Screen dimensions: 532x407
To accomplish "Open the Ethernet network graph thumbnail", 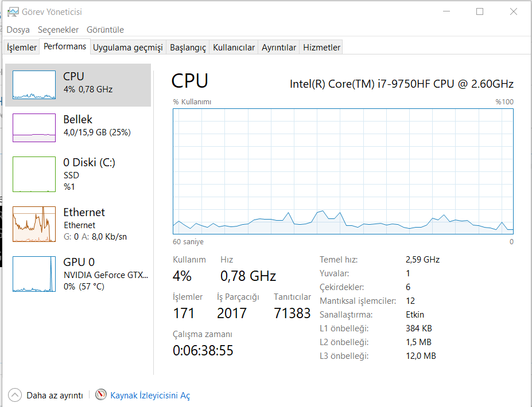I will 34,224.
